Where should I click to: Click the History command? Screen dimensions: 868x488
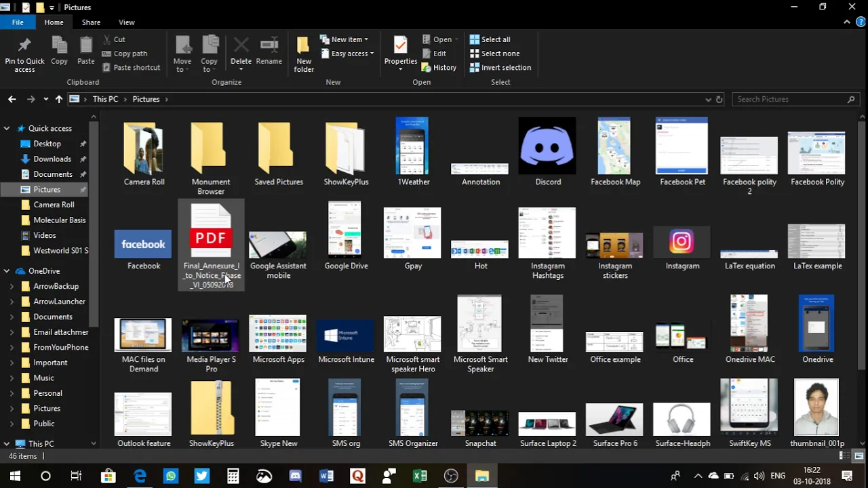(x=439, y=67)
